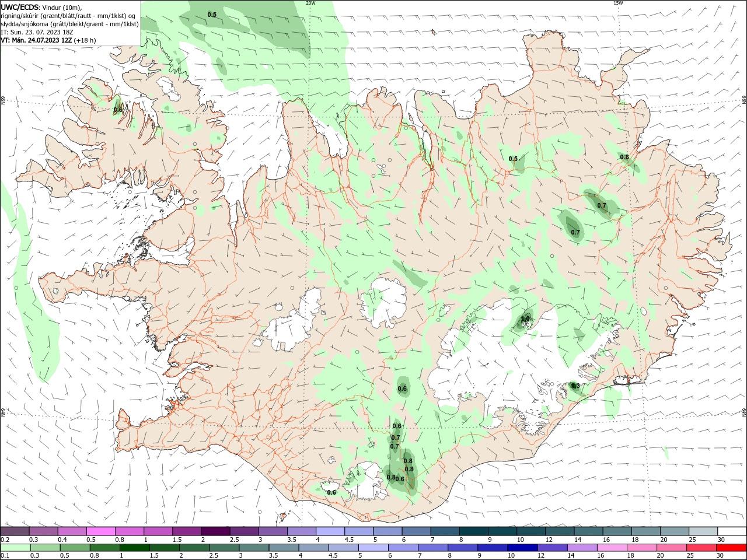747x560 pixels.
Task: Select the white snow swatch labeled 30
Action: coord(731,531)
